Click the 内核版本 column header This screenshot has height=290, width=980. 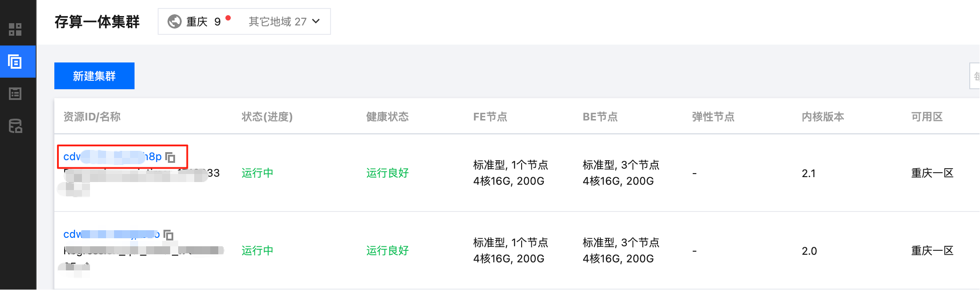pos(823,117)
